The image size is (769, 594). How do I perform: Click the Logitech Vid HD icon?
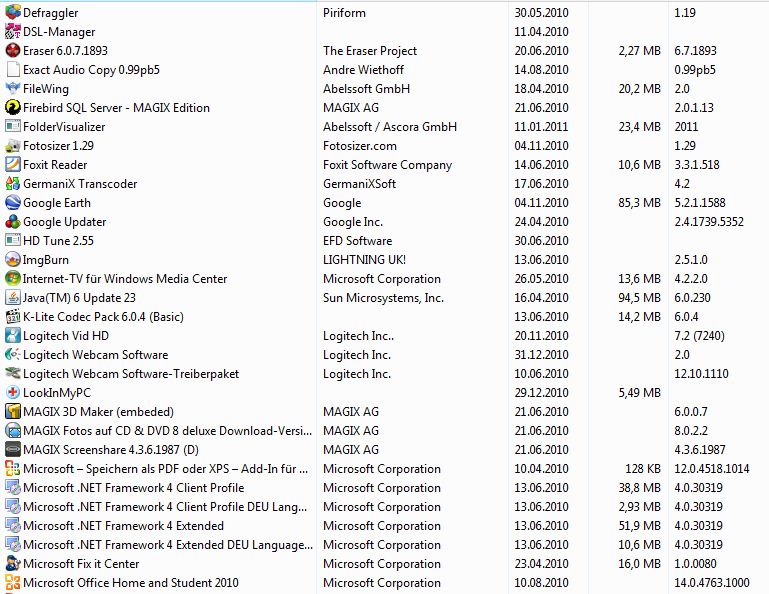tap(13, 336)
